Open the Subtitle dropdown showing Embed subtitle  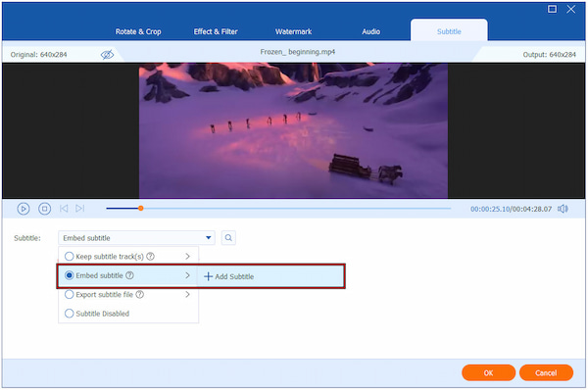(136, 238)
